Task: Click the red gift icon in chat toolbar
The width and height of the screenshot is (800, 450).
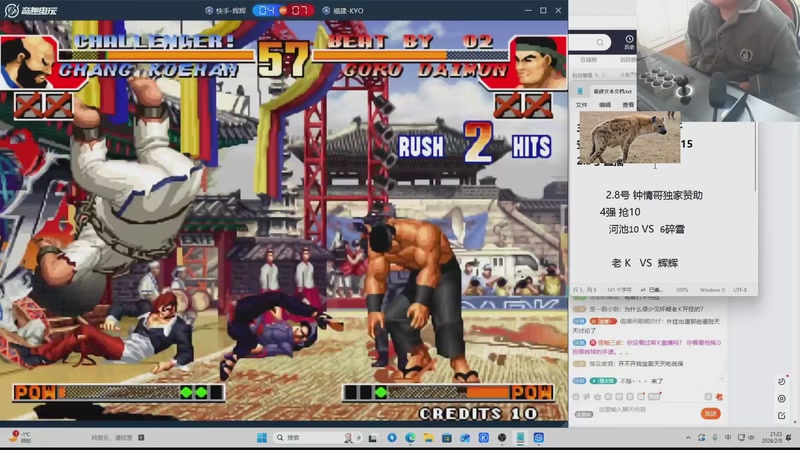Action: point(719,396)
